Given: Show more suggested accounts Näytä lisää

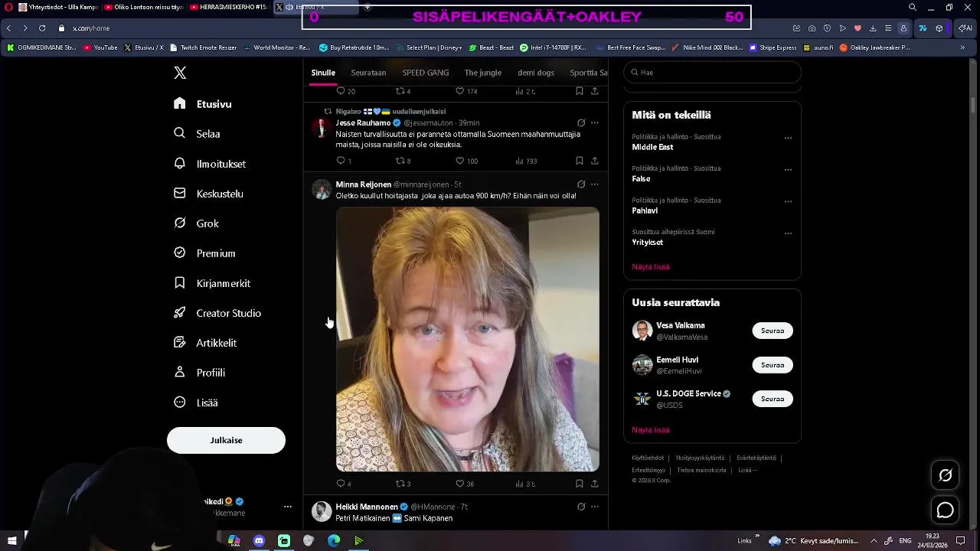Looking at the screenshot, I should pyautogui.click(x=651, y=430).
